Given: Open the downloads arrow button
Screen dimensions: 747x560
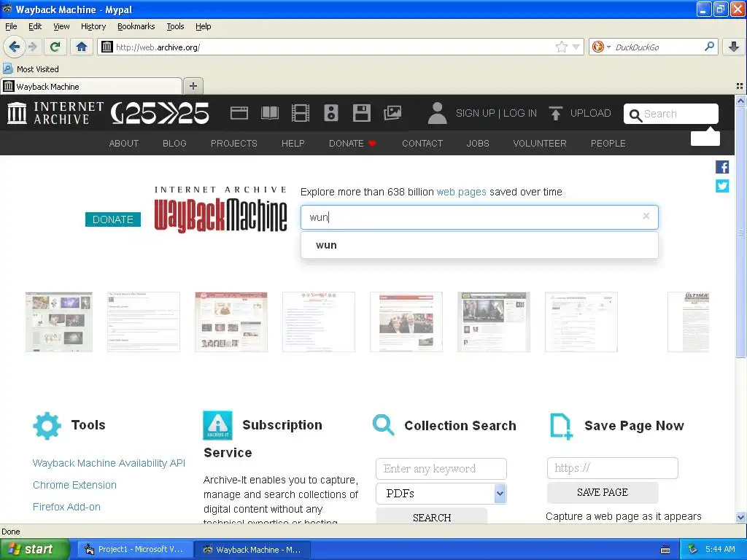Looking at the screenshot, I should coord(734,47).
